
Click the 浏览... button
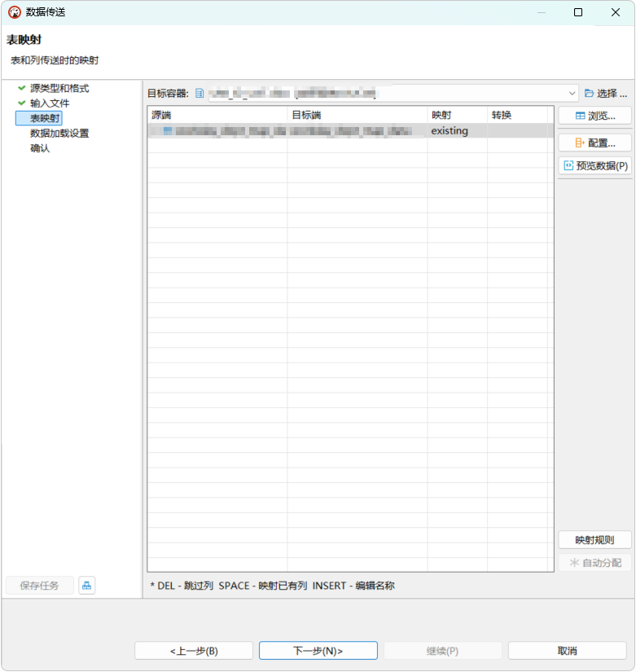pos(594,116)
